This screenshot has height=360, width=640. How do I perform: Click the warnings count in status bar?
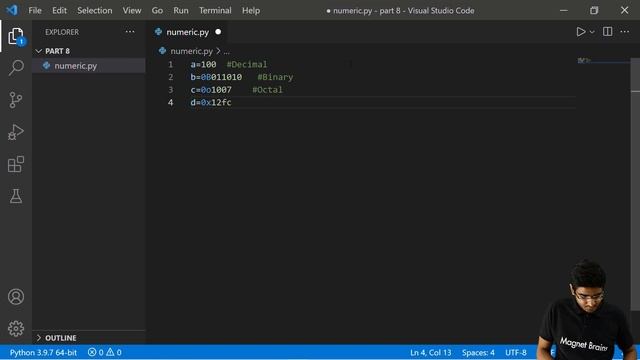[114, 352]
